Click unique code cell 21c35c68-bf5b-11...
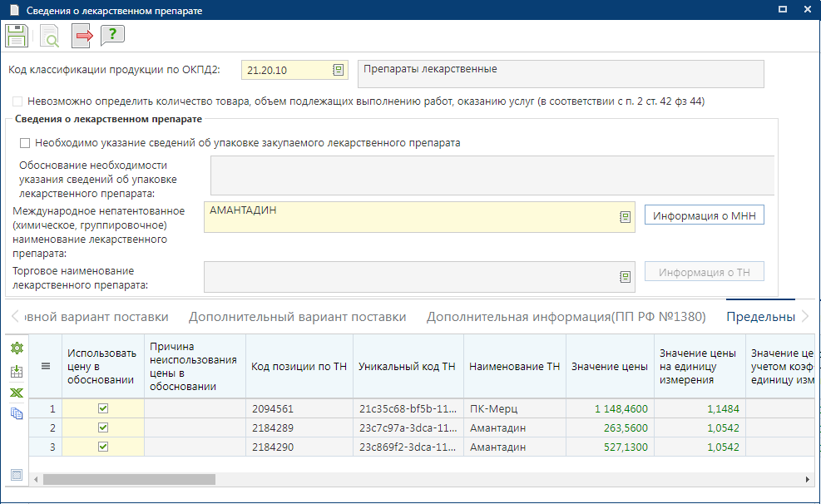This screenshot has height=504, width=821. [x=408, y=408]
